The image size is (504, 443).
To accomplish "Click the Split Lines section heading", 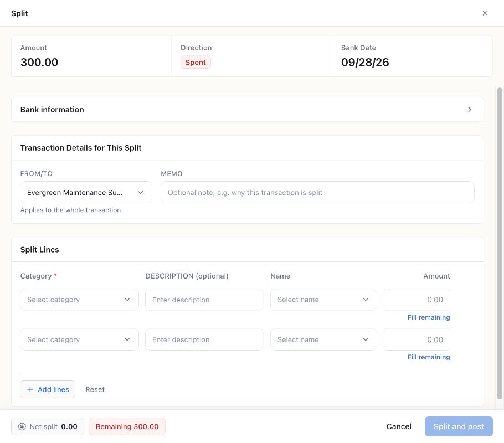I will click(39, 250).
